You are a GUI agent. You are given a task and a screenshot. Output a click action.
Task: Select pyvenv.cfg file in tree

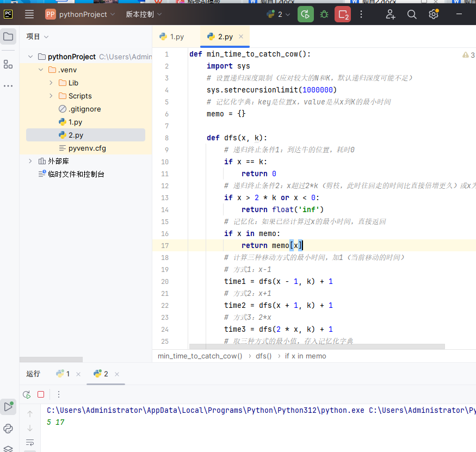click(82, 148)
